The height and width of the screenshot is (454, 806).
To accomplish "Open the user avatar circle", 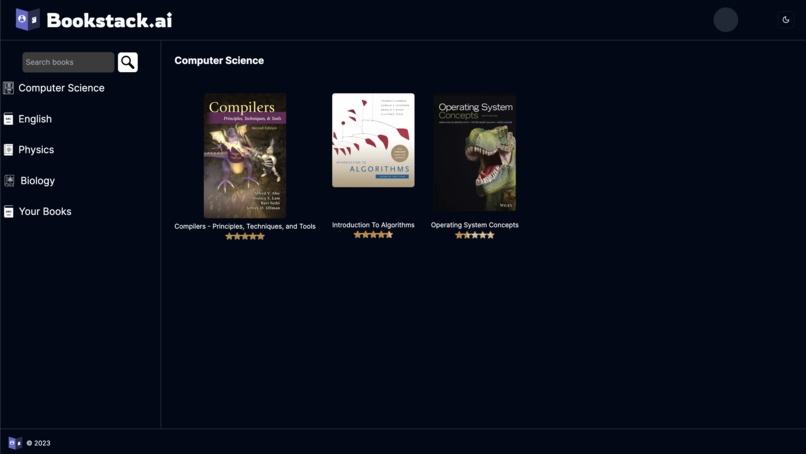I will pyautogui.click(x=725, y=20).
